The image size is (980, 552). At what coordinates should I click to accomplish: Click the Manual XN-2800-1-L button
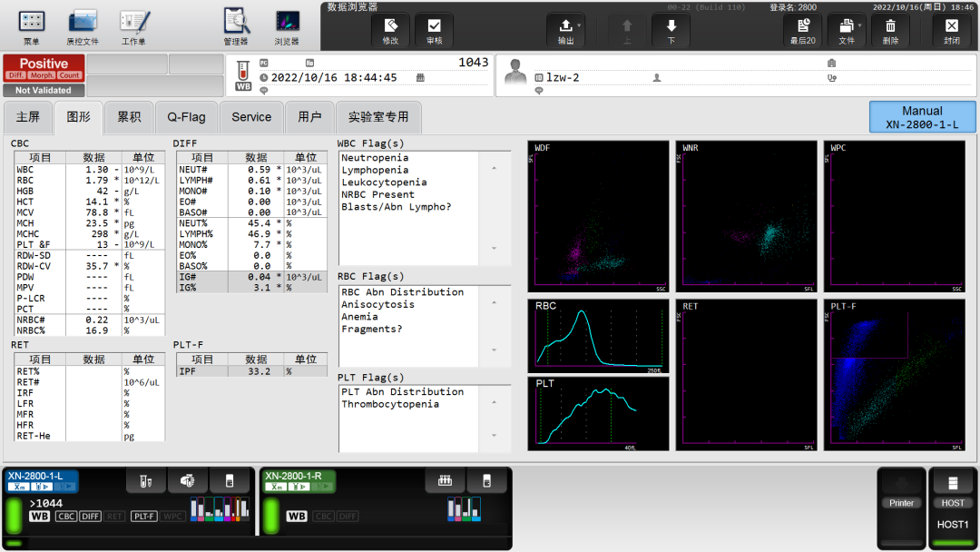(922, 117)
